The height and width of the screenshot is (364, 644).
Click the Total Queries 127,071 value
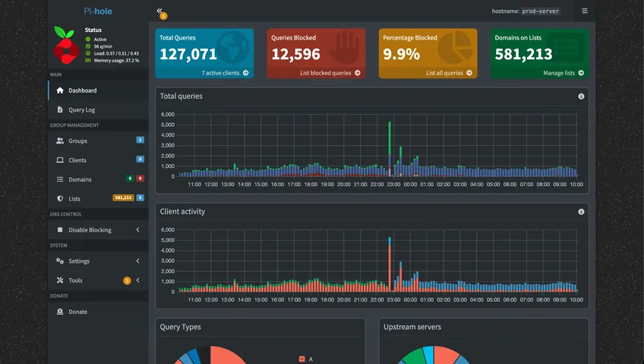(188, 54)
